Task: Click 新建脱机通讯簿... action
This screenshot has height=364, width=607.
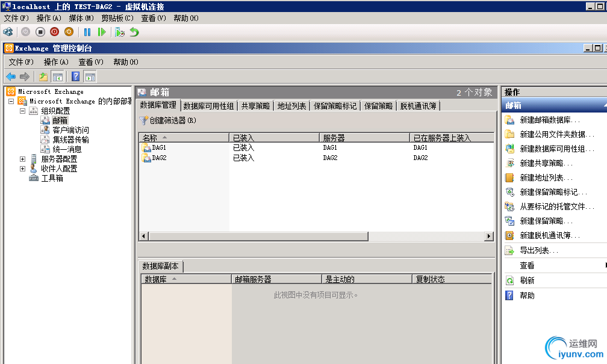Action: pos(550,236)
